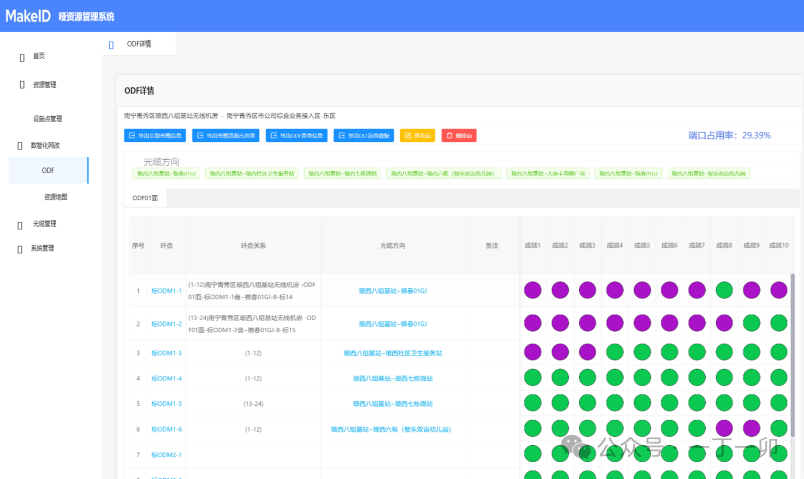This screenshot has width=804, height=479.
Task: Open the 标ODM1-2 tray link
Action: 166,324
